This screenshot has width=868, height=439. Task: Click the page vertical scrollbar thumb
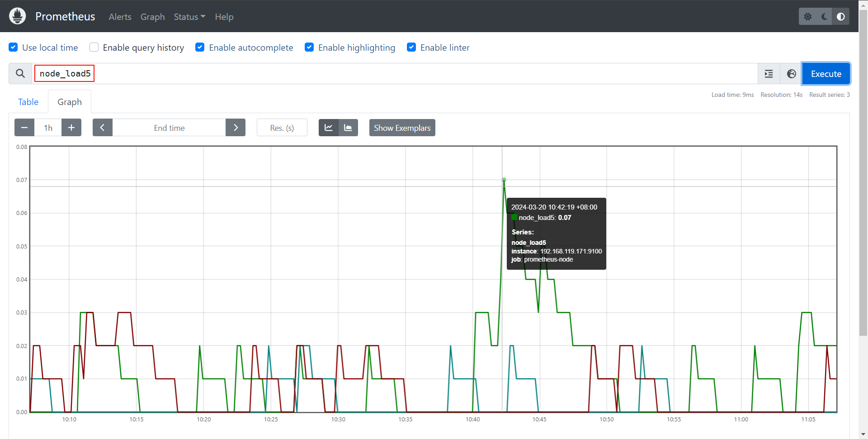point(863,172)
